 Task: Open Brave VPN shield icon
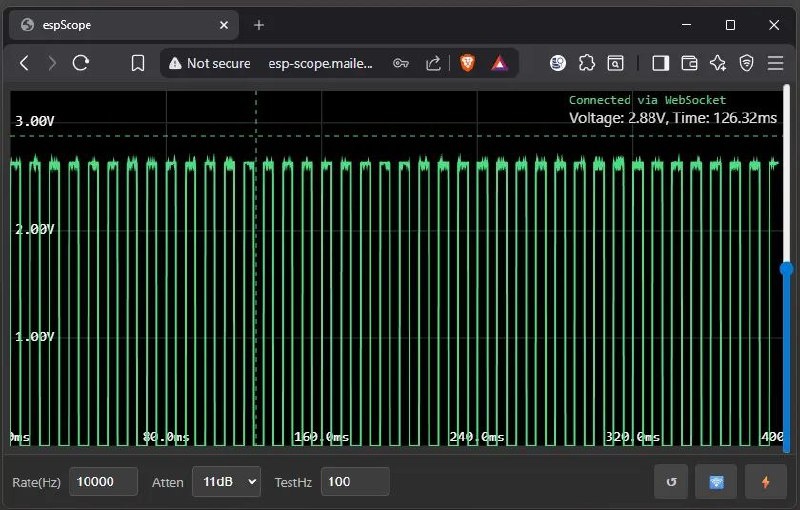746,63
